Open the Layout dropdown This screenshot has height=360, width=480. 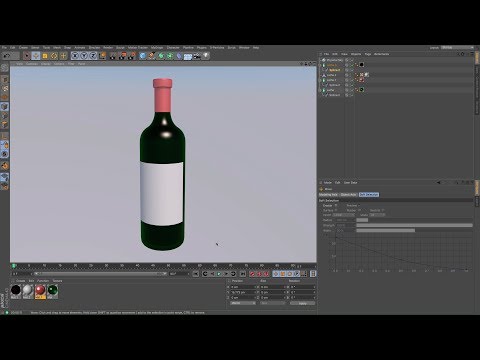457,47
